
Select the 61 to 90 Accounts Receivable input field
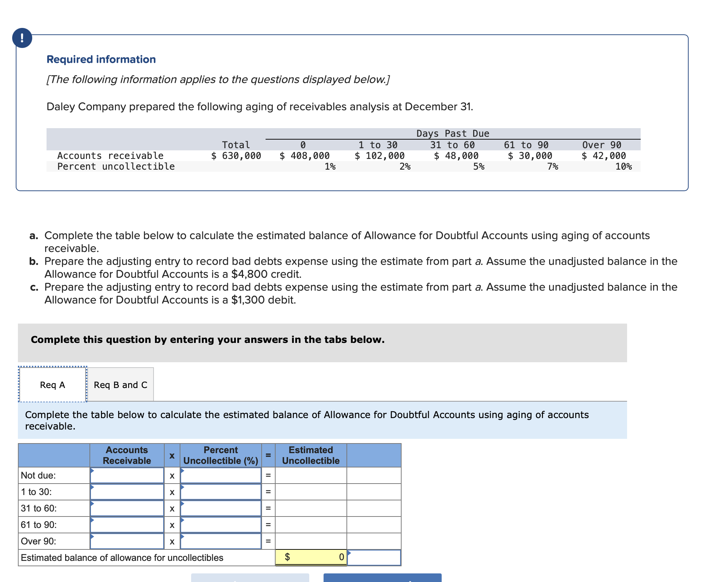127,525
